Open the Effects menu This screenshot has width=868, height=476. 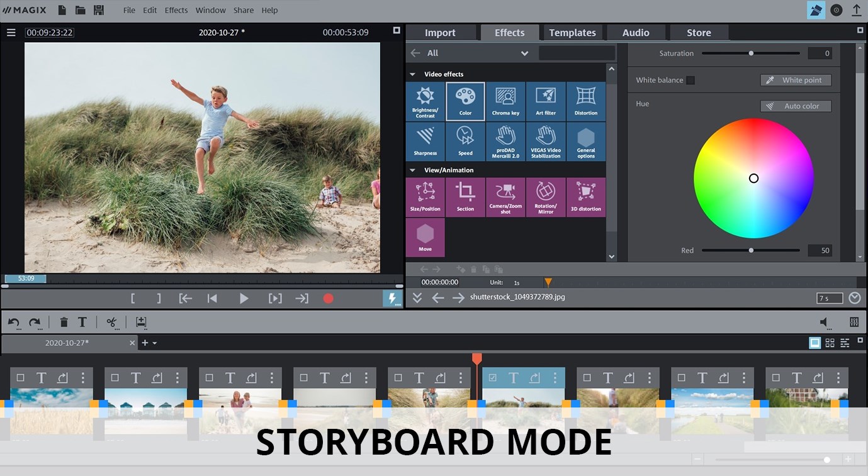[176, 10]
